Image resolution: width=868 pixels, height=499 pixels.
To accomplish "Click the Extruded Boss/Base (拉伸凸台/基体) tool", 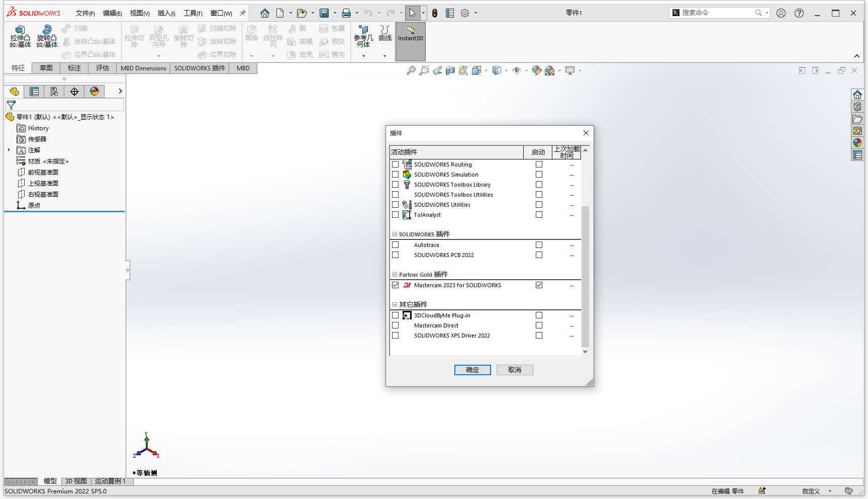I will pos(20,36).
